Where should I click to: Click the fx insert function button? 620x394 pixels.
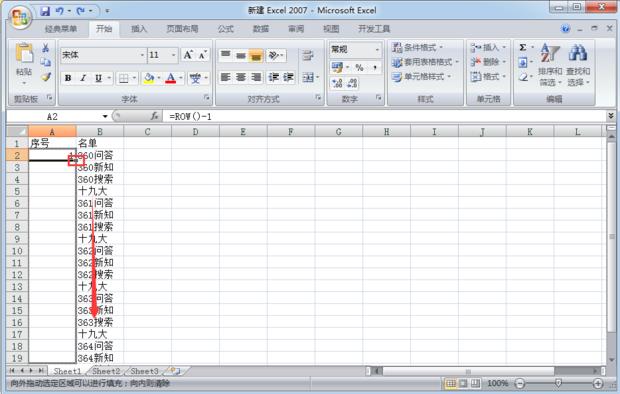(x=155, y=116)
